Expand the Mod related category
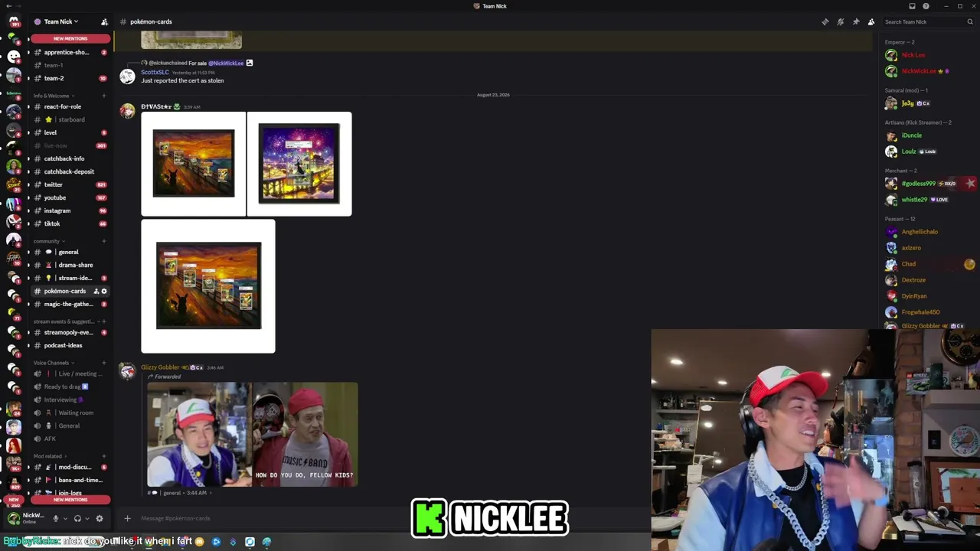Viewport: 980px width, 551px height. (51, 456)
